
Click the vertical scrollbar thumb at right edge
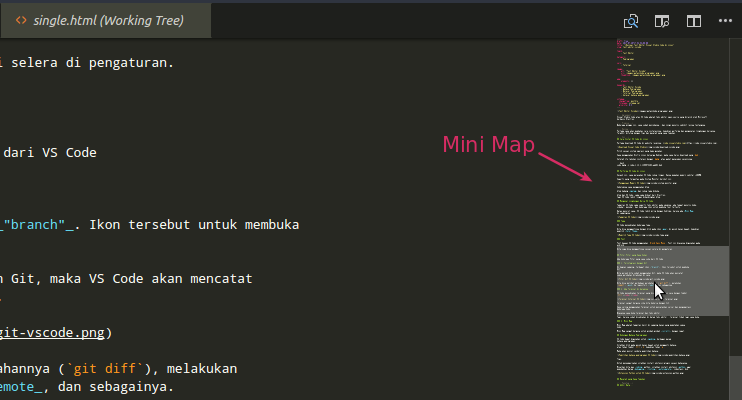[x=735, y=378]
